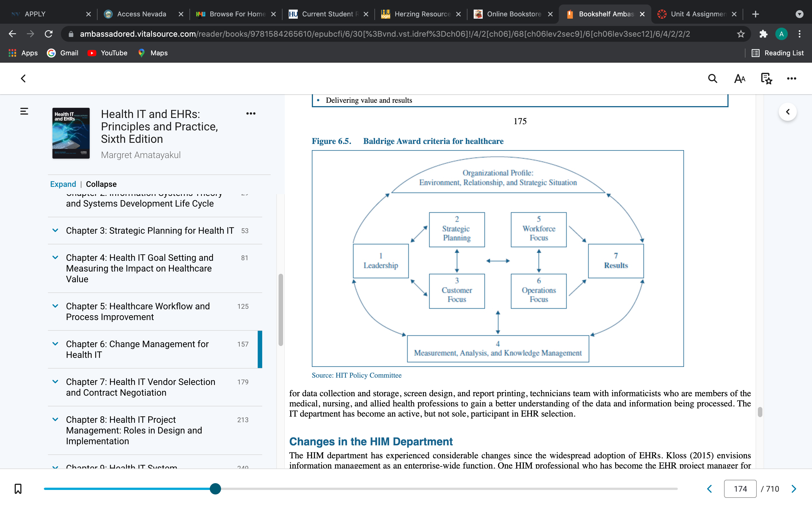Click the book cover thumbnail
This screenshot has height=508, width=812.
(71, 133)
